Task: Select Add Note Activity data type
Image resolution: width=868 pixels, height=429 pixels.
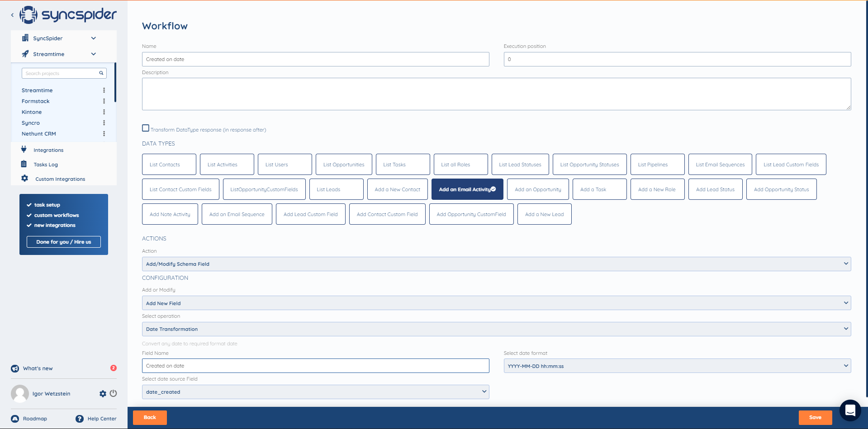Action: (x=170, y=214)
